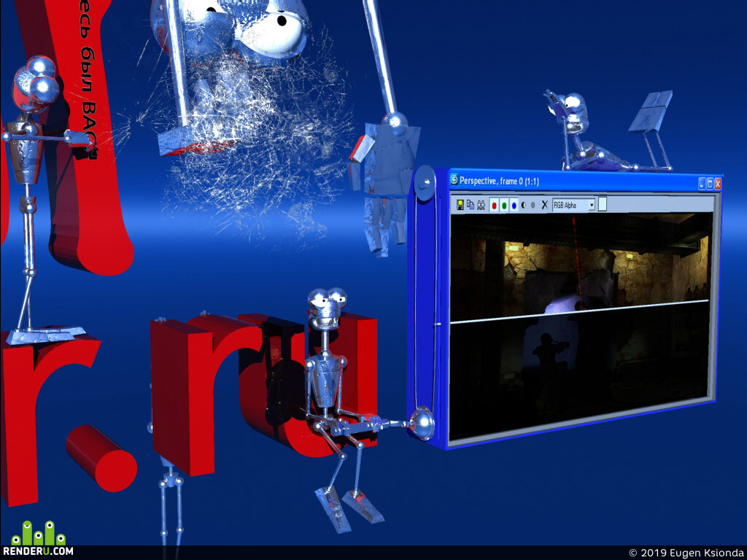
Task: Click the color swatch beside RGB Alpha
Action: pos(602,204)
